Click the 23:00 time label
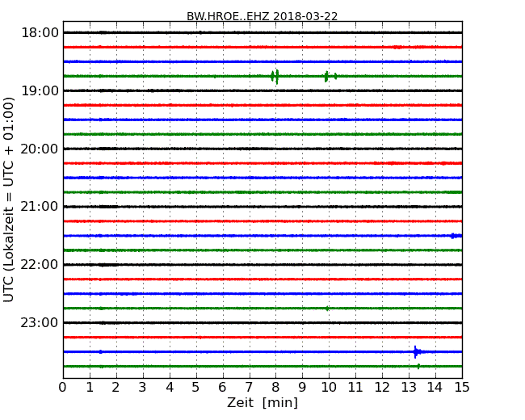This screenshot has width=525, height=420. coord(40,322)
